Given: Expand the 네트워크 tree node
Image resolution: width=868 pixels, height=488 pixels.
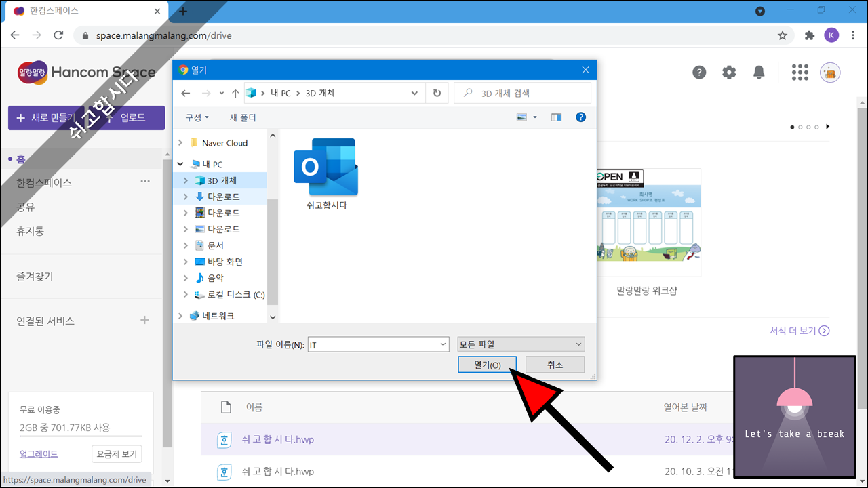Looking at the screenshot, I should (180, 316).
